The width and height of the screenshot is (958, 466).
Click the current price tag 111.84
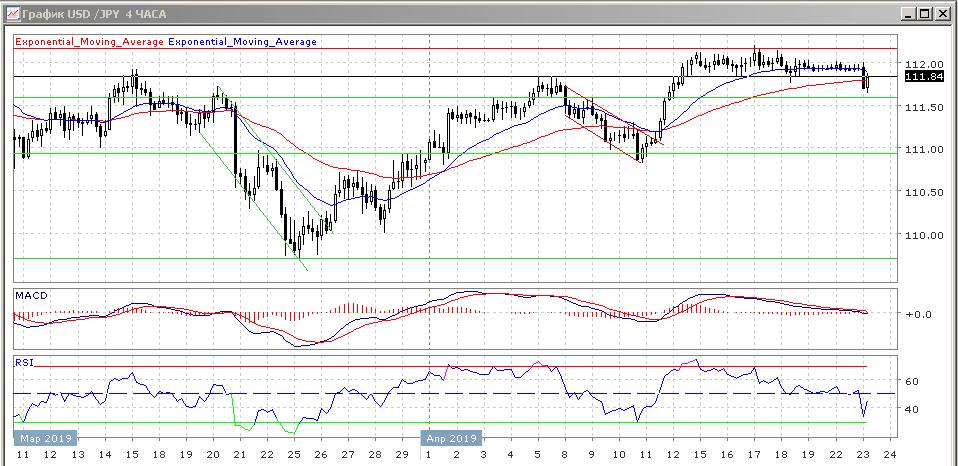click(x=922, y=76)
